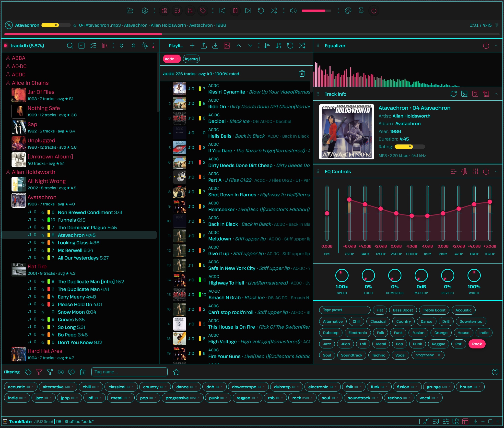Open folder icon in top toolbar
This screenshot has height=428, width=504.
(x=130, y=11)
